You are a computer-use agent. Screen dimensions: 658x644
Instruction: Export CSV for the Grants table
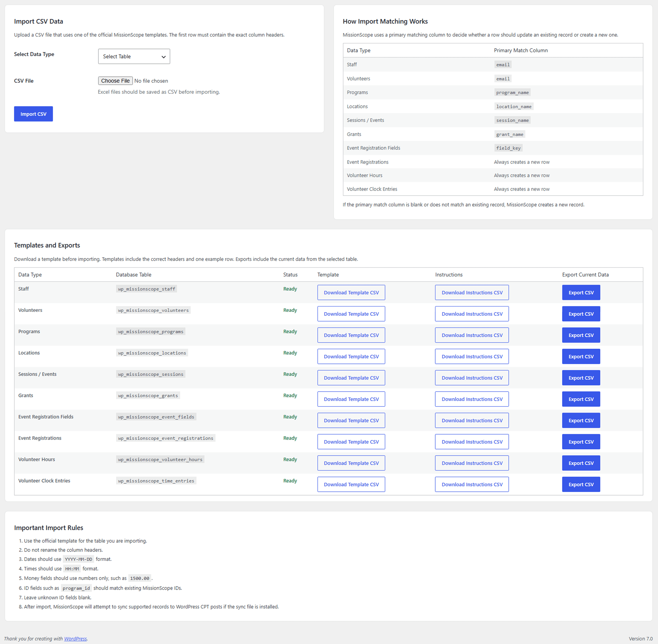coord(581,399)
